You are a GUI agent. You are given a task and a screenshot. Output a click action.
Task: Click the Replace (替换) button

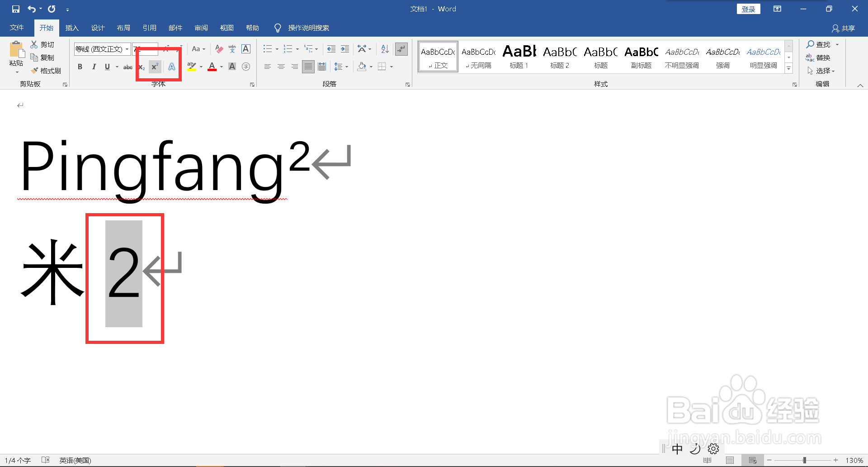point(818,57)
